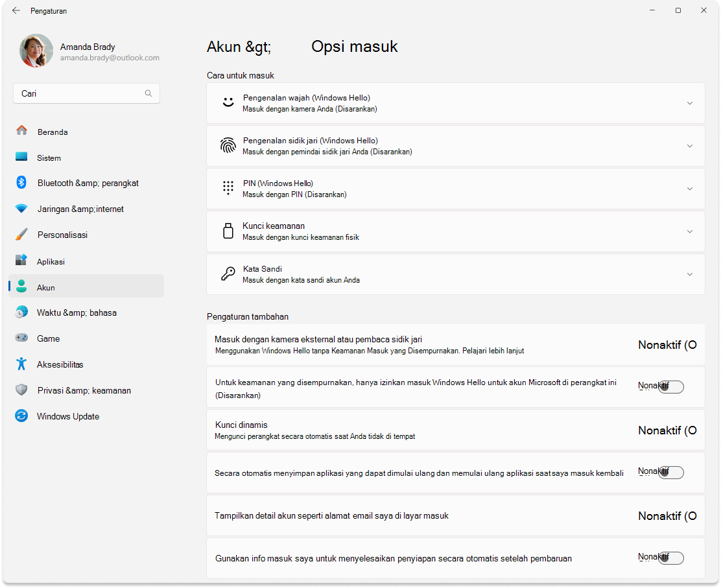The width and height of the screenshot is (721, 588).
Task: Open Beranda in the sidebar
Action: 86,132
